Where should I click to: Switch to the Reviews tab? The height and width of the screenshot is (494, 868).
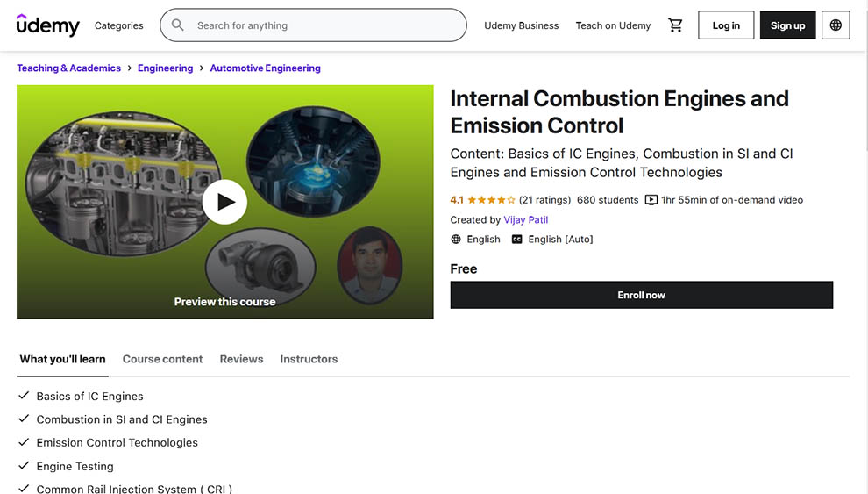(x=241, y=359)
